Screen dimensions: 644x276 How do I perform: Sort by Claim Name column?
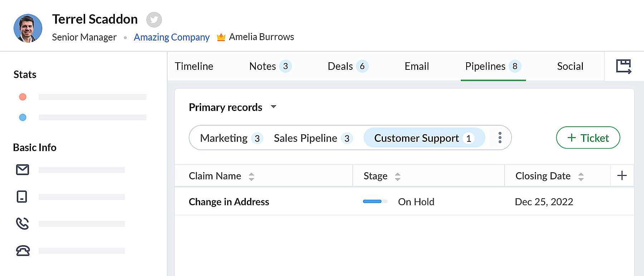pyautogui.click(x=252, y=176)
